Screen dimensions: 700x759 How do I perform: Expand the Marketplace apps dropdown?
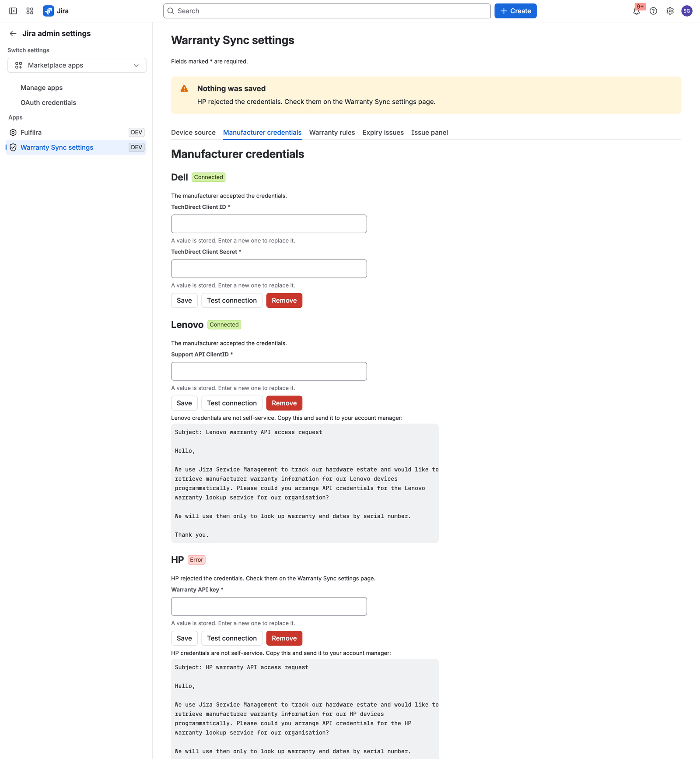click(77, 65)
